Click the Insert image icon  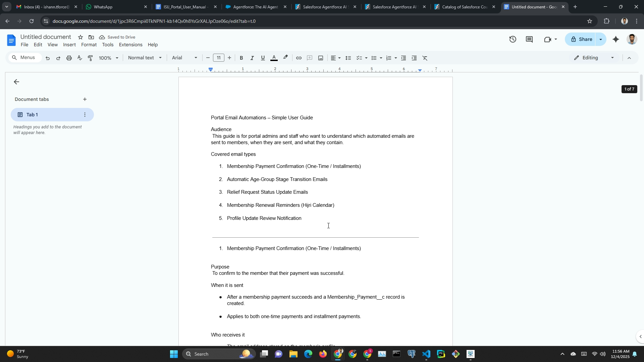(x=321, y=58)
